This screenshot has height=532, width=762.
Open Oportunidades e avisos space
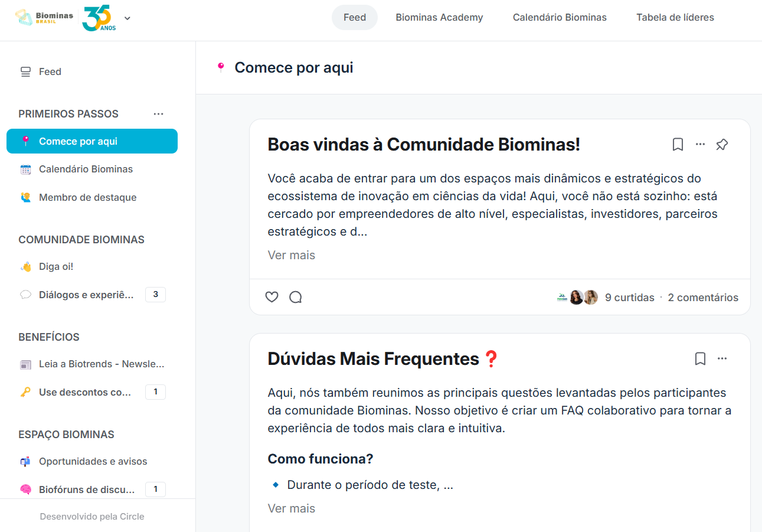(x=92, y=461)
